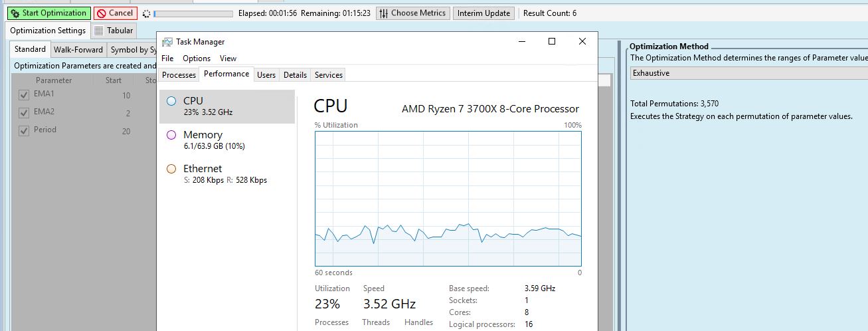Select the Memory circle icon in sidebar

click(171, 135)
